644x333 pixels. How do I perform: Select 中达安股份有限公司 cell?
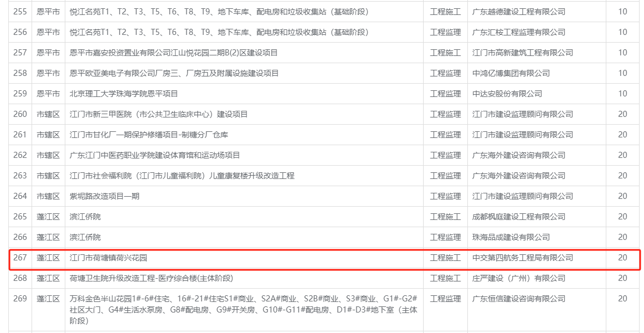click(x=507, y=94)
